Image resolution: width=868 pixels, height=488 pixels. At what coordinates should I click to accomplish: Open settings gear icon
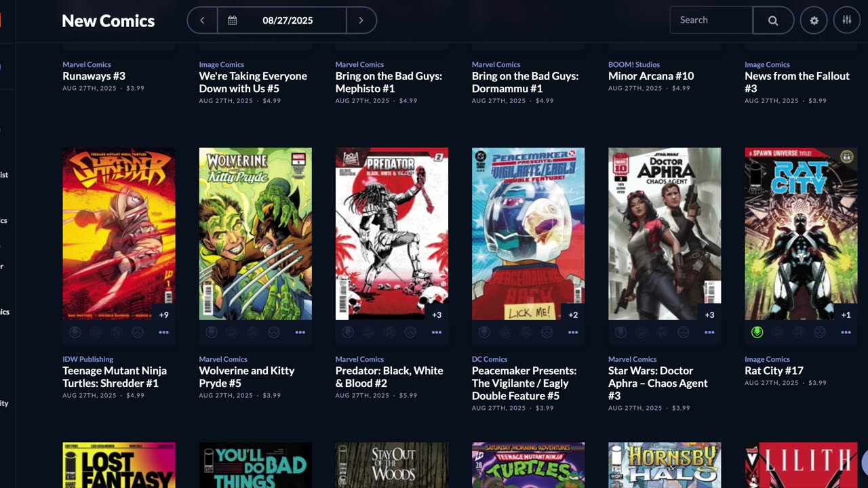(x=814, y=20)
